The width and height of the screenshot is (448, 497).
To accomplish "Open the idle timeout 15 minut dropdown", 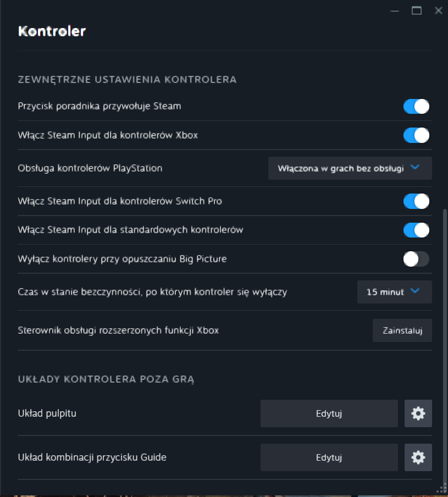I will coord(395,292).
